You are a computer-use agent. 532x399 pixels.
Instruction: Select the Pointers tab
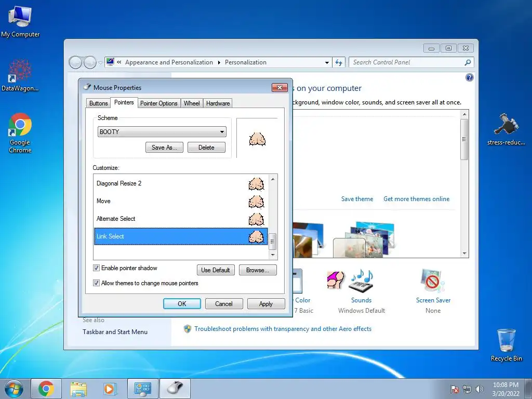click(x=124, y=102)
